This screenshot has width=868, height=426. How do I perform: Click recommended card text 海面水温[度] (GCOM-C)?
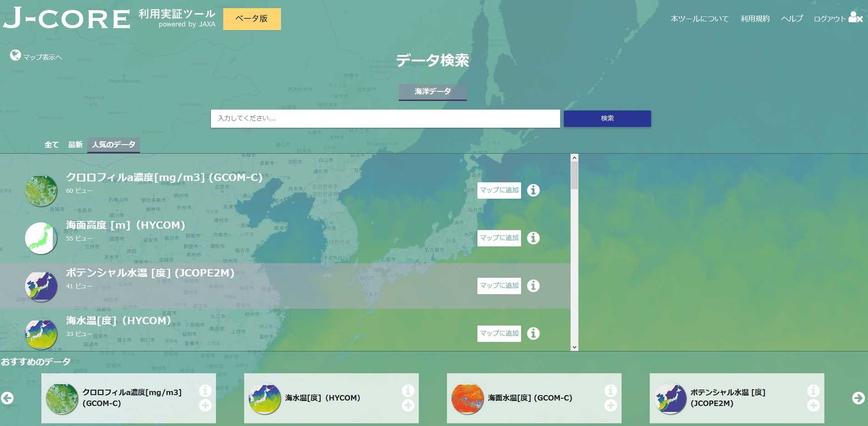click(x=530, y=398)
